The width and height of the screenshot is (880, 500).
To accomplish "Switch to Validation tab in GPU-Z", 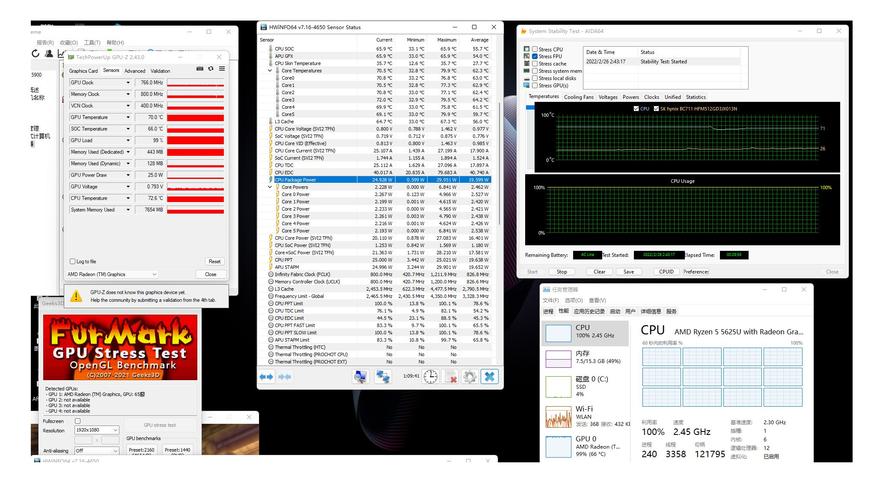I will [161, 71].
